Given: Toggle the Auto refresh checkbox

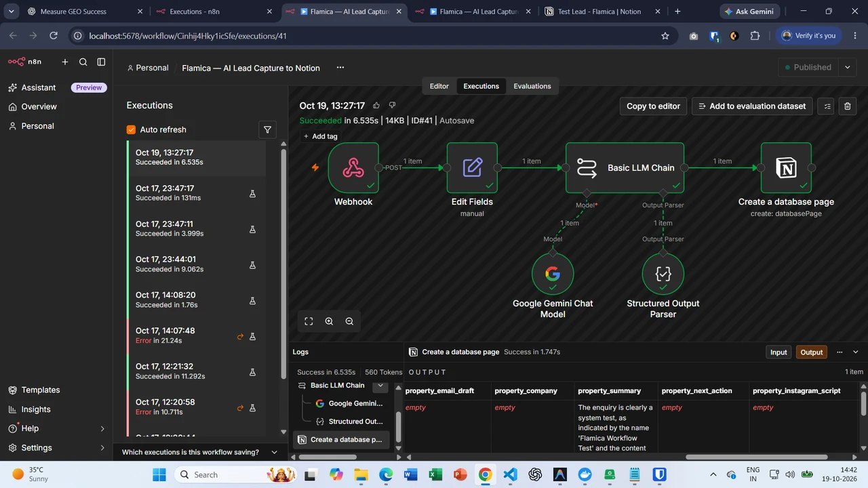Looking at the screenshot, I should pyautogui.click(x=131, y=129).
